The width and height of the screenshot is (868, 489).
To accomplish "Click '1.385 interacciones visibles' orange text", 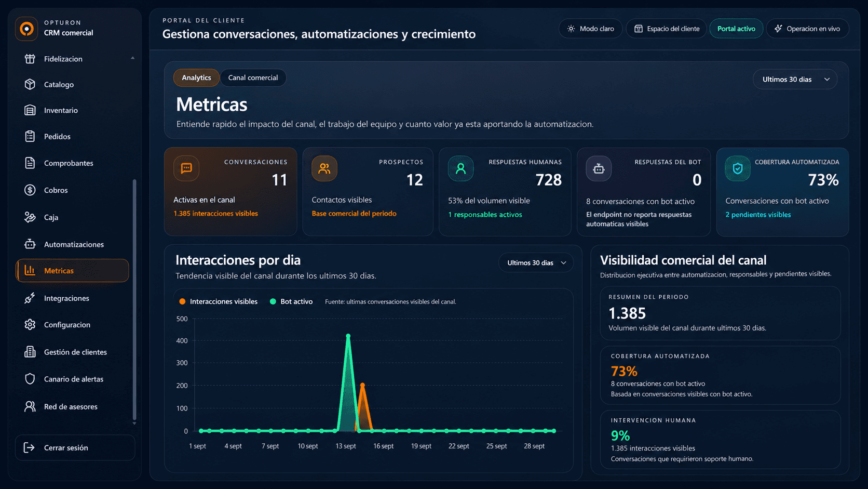I will pos(215,214).
